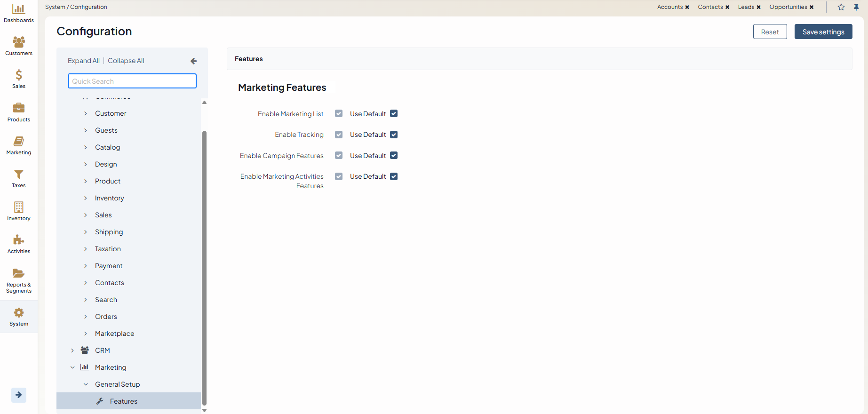Screen dimensions: 868x414
Task: Expand the CRM tree node
Action: coord(72,350)
